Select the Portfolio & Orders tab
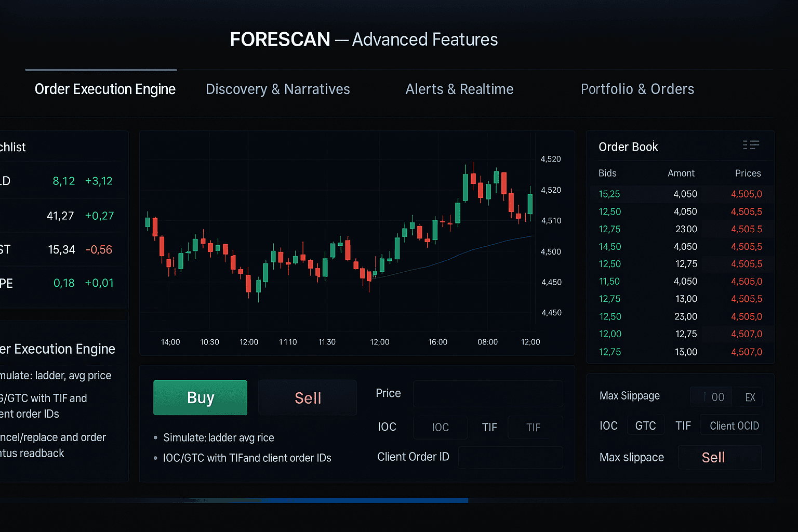The image size is (798, 532). 637,89
